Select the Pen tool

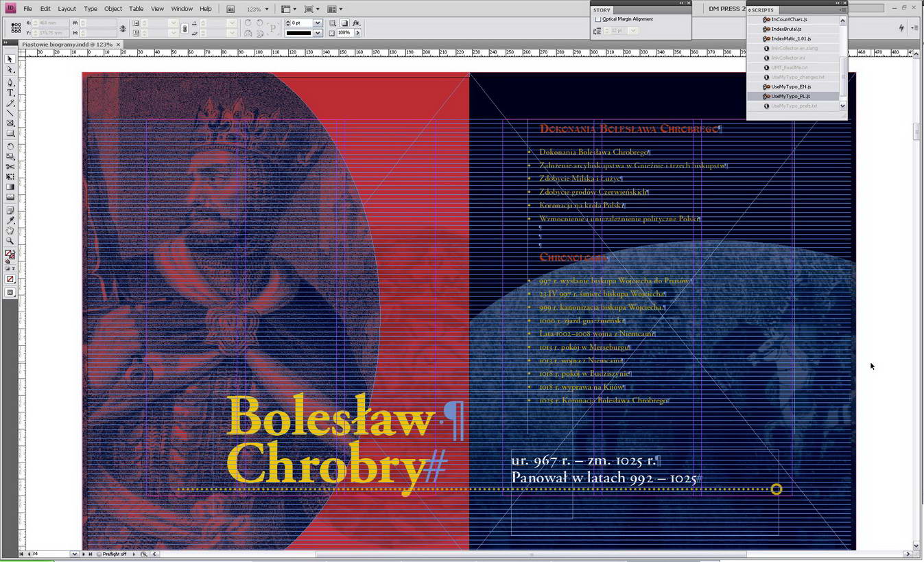tap(10, 82)
